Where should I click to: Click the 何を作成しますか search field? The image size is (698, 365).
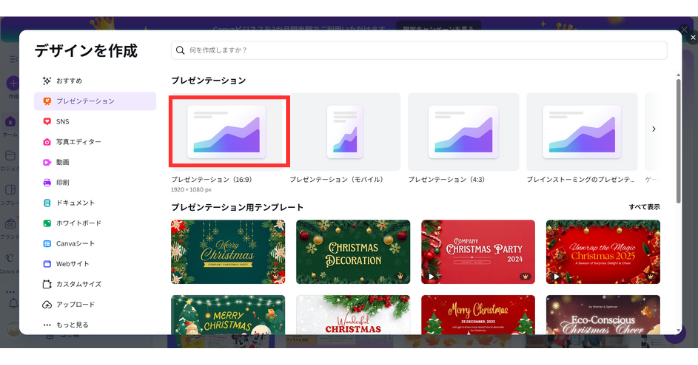click(419, 50)
